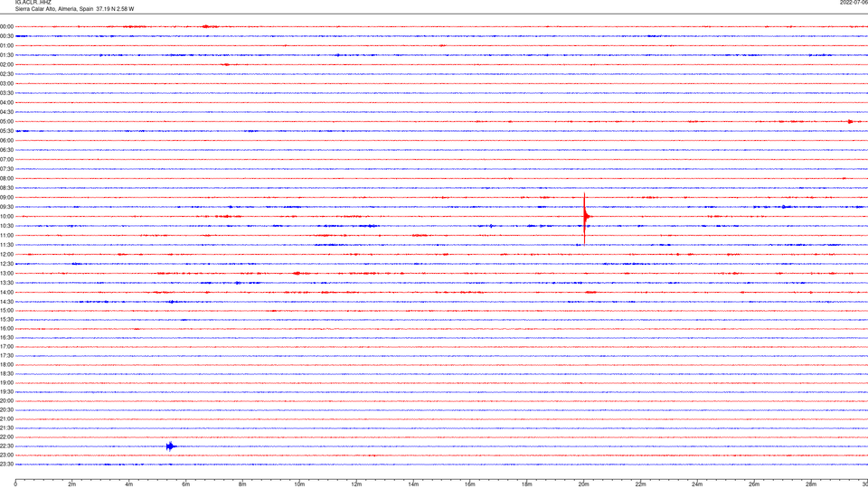Pick the 21:00 trace label
The image size is (868, 488).
tap(6, 418)
